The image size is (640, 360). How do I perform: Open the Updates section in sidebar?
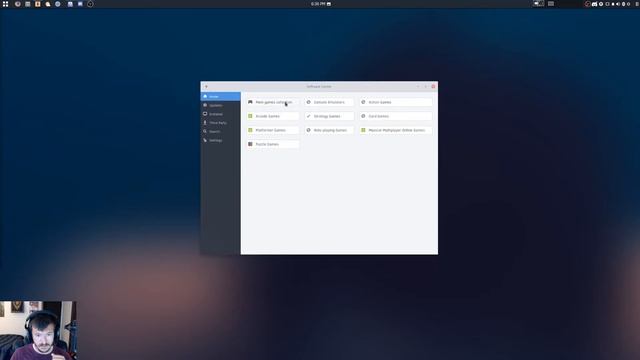click(x=220, y=105)
